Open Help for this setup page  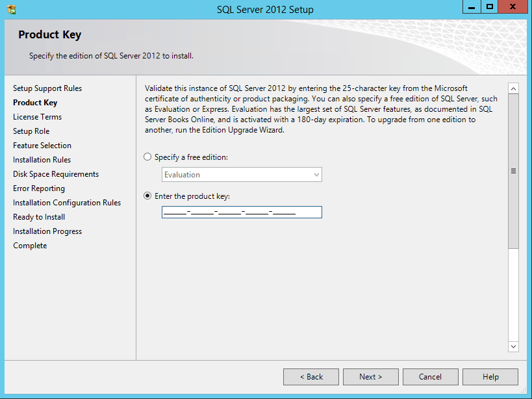[490, 377]
